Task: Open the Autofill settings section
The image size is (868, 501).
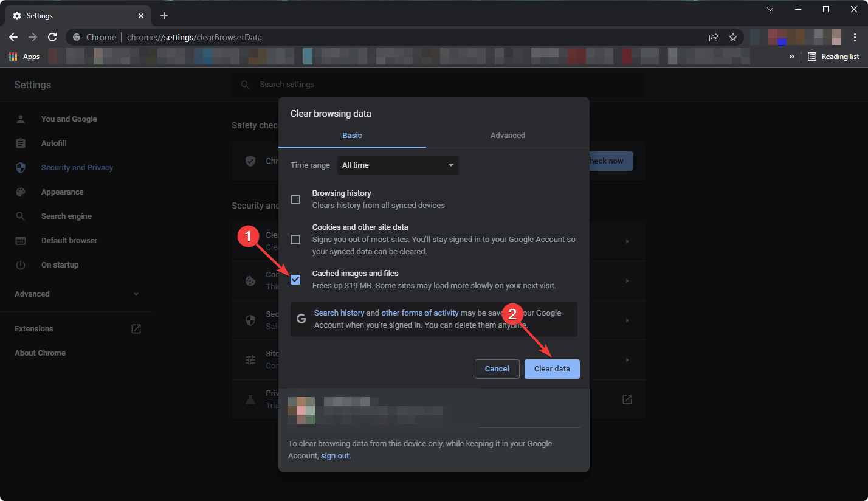Action: tap(55, 143)
